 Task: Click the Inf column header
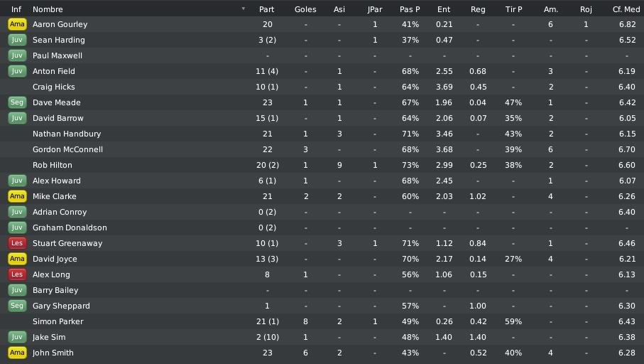[16, 9]
